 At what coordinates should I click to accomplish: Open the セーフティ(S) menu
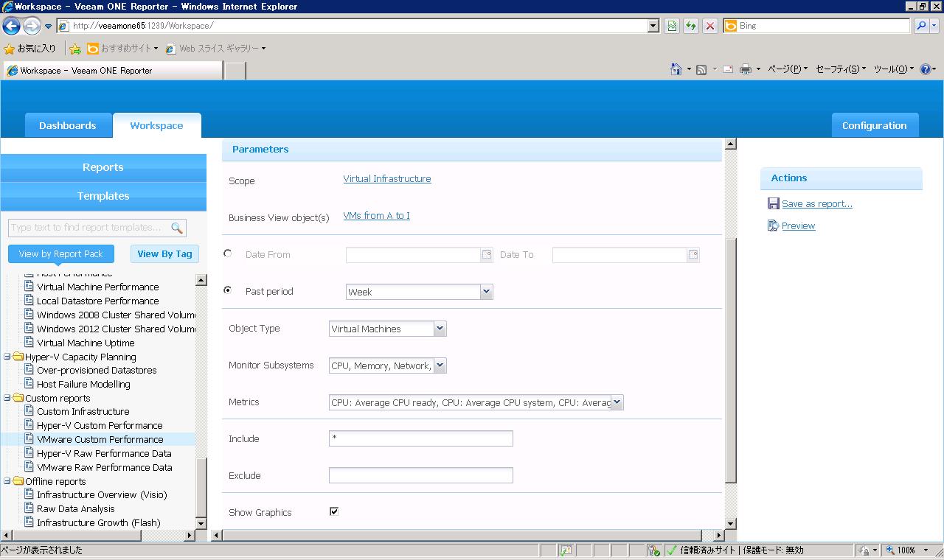click(841, 69)
